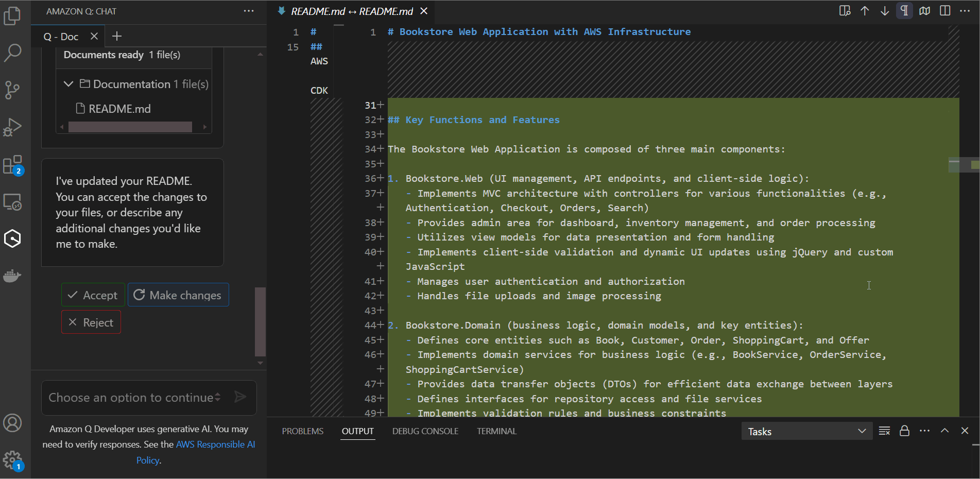Go to next change arrow
The image size is (980, 479).
coord(885,11)
